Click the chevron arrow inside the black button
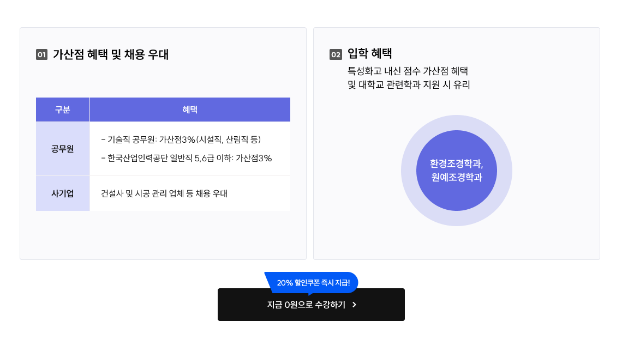 point(354,306)
